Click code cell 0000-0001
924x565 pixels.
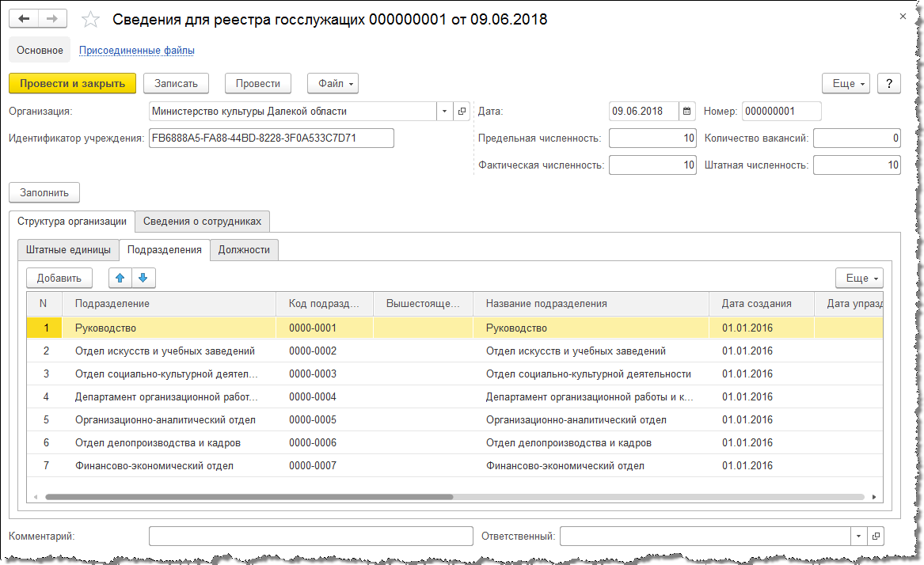coord(324,328)
